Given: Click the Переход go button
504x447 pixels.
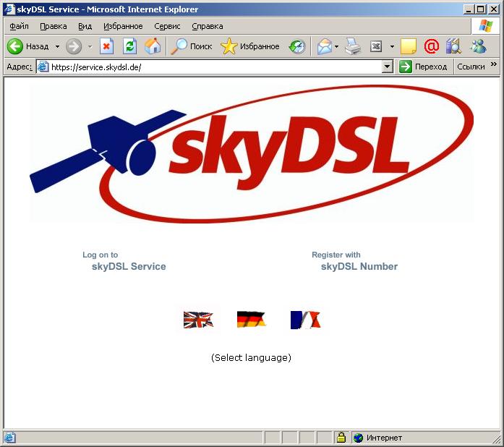Looking at the screenshot, I should pyautogui.click(x=423, y=67).
